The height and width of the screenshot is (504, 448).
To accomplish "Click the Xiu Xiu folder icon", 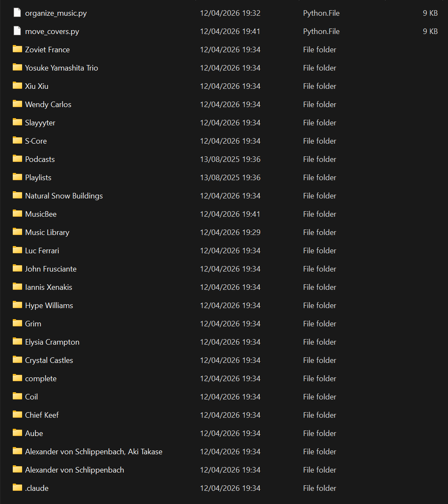I will [17, 85].
